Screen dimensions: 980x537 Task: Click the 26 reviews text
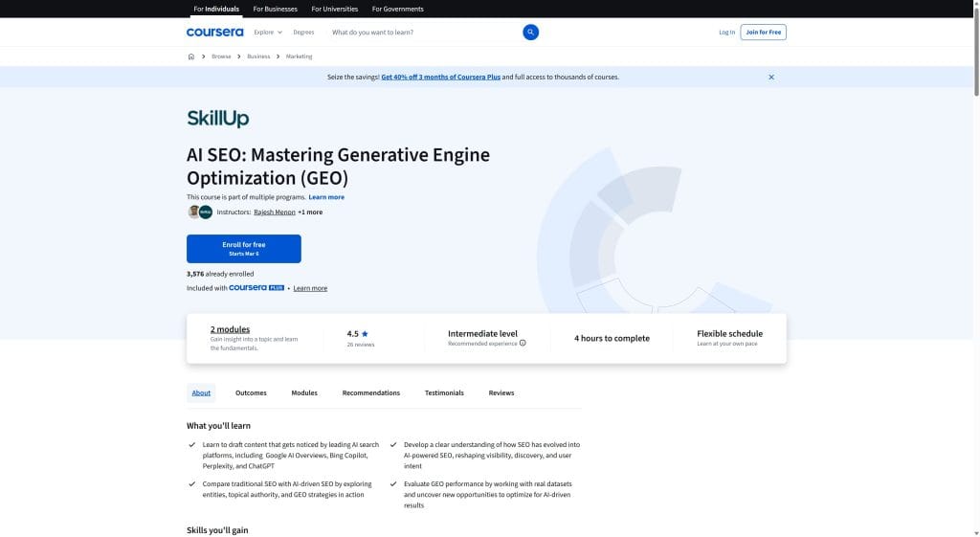click(360, 345)
